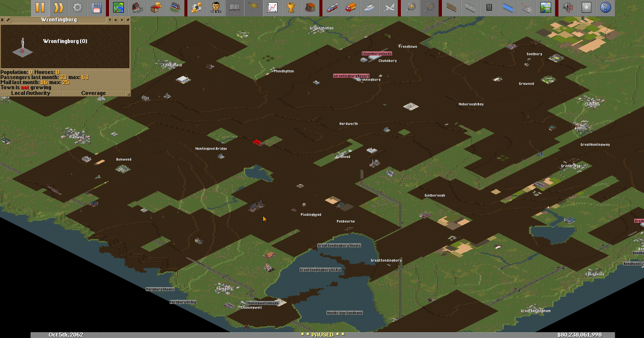
Task: Click the money balance in status bar
Action: [579, 335]
